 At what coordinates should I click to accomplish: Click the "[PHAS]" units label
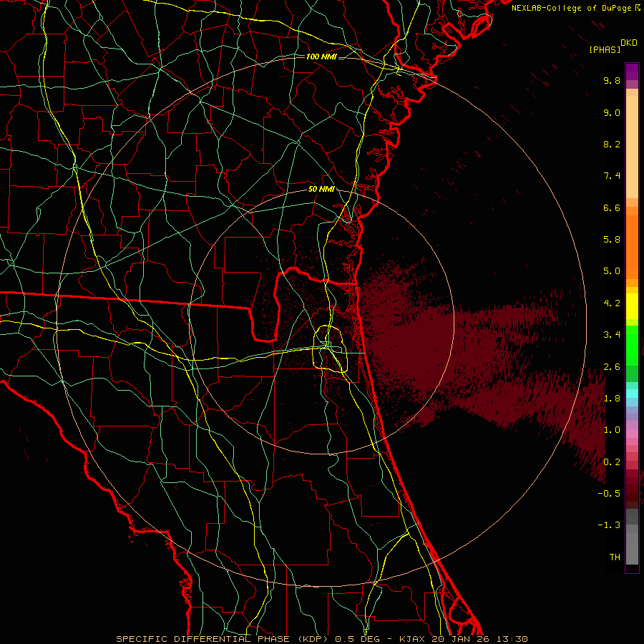pos(605,49)
